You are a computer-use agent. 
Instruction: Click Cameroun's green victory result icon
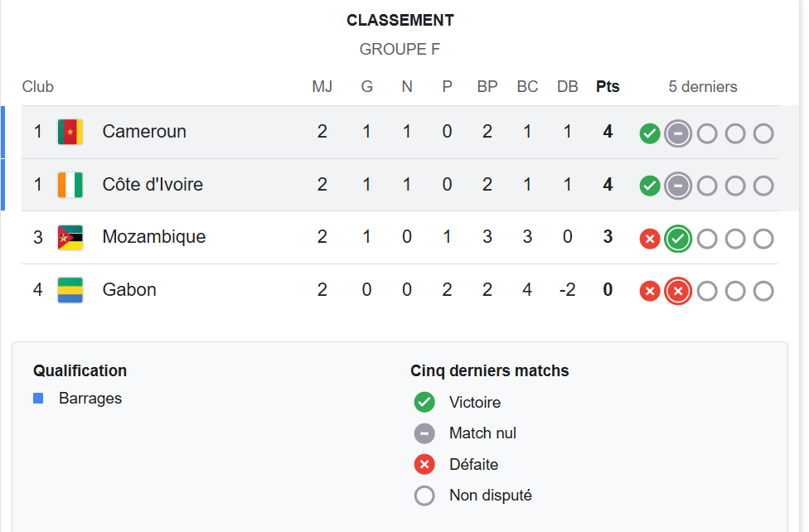coord(650,133)
